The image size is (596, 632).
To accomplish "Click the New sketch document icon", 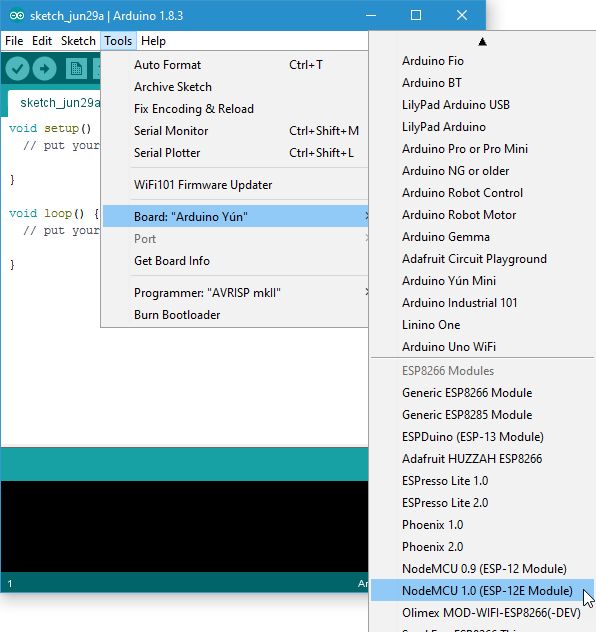I will coord(76,69).
